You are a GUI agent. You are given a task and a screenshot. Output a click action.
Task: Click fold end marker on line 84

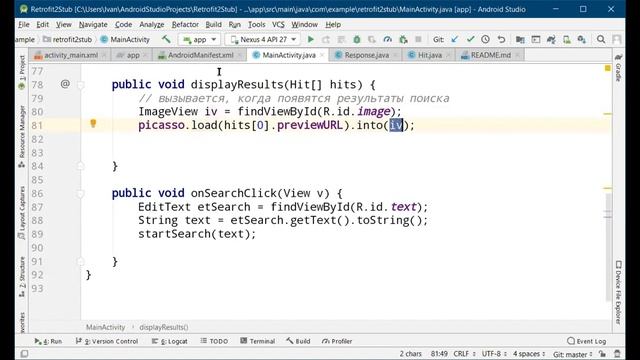point(81,166)
